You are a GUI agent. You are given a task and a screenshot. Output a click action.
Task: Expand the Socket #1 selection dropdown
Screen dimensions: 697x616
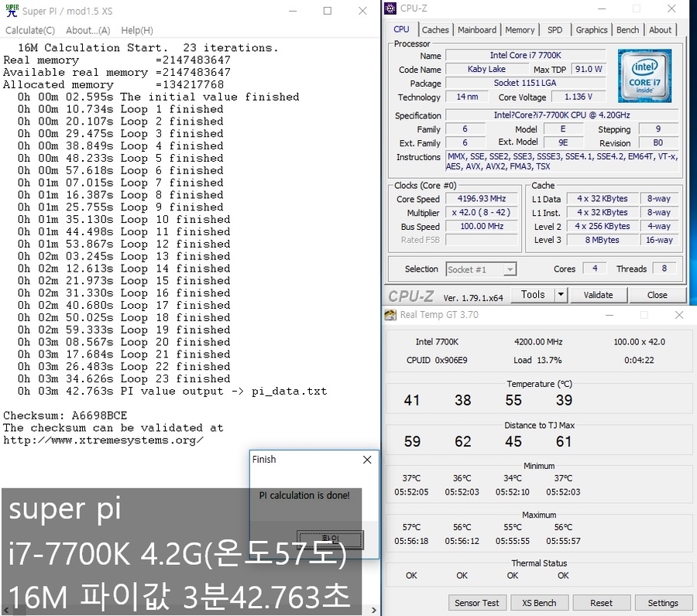coord(510,269)
